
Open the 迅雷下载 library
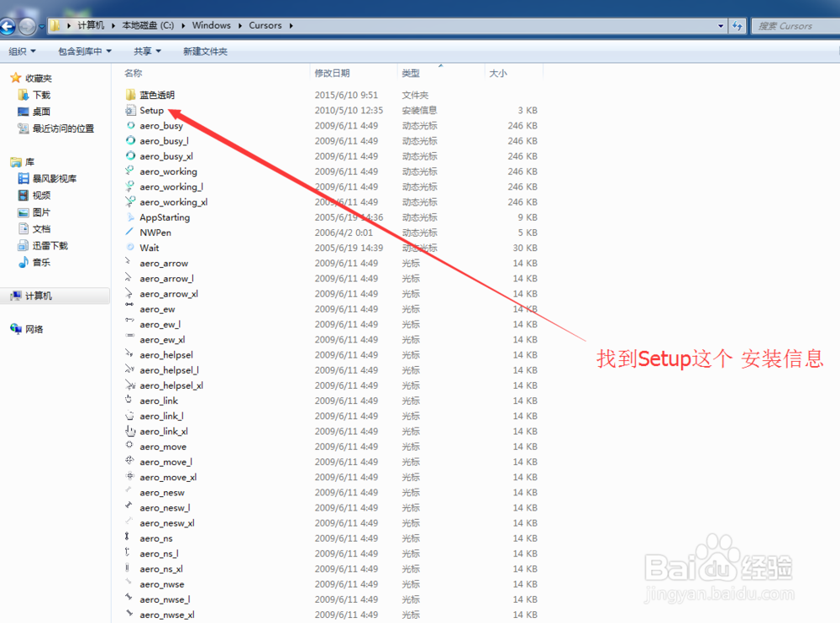point(50,245)
